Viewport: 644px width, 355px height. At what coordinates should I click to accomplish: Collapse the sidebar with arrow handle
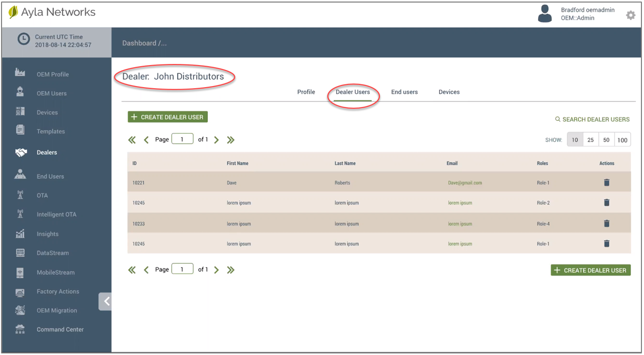(x=105, y=301)
